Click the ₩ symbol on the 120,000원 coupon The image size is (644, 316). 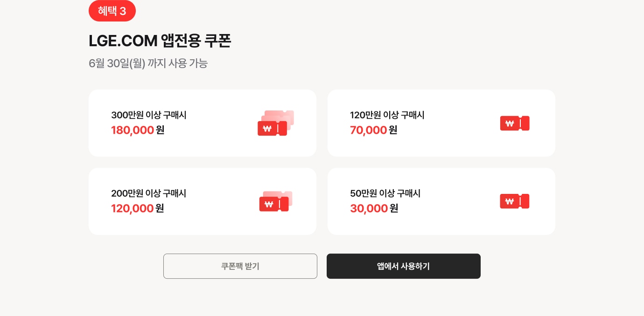coord(269,204)
